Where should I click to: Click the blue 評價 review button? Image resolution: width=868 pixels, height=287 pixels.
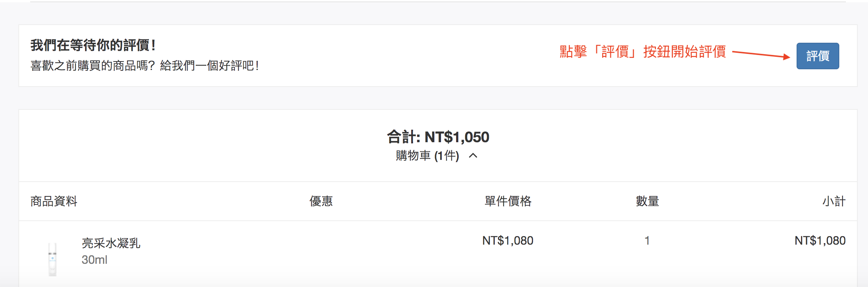click(x=818, y=56)
